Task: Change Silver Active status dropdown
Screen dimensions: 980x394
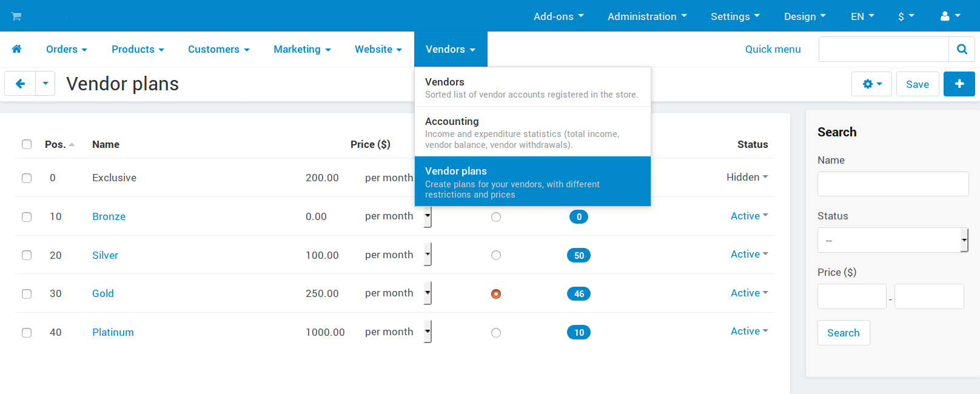Action: click(749, 254)
